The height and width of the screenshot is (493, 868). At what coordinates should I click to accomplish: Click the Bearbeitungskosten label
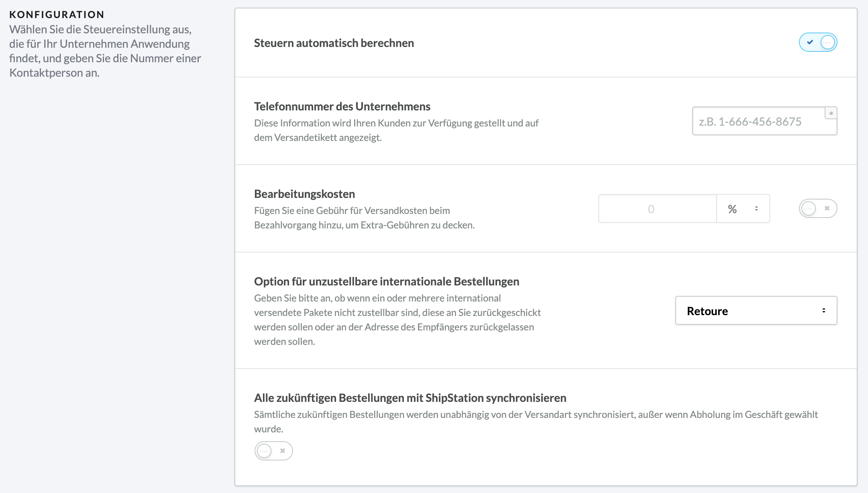304,194
